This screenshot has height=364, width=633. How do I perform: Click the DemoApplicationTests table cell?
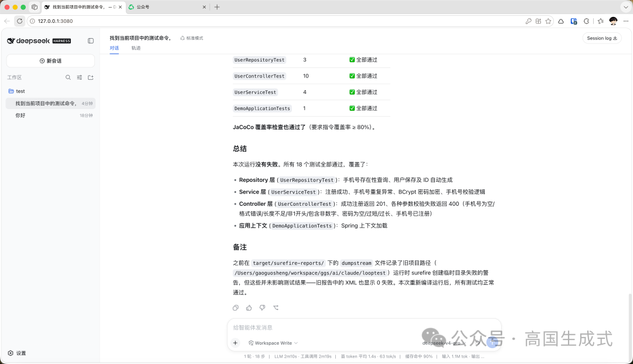263,108
